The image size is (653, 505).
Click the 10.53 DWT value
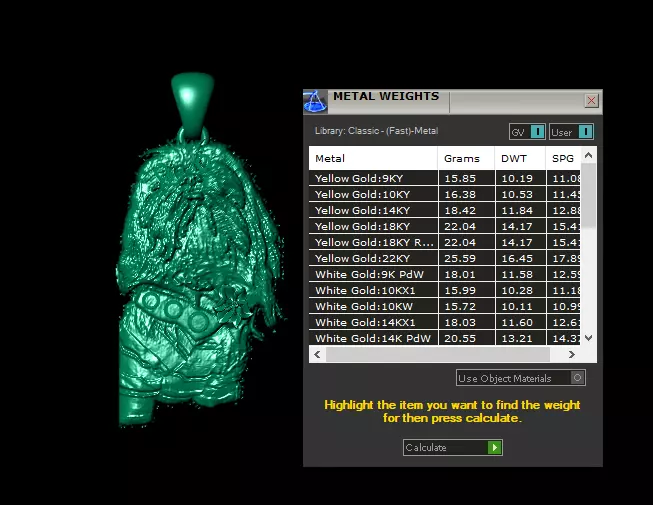(517, 194)
